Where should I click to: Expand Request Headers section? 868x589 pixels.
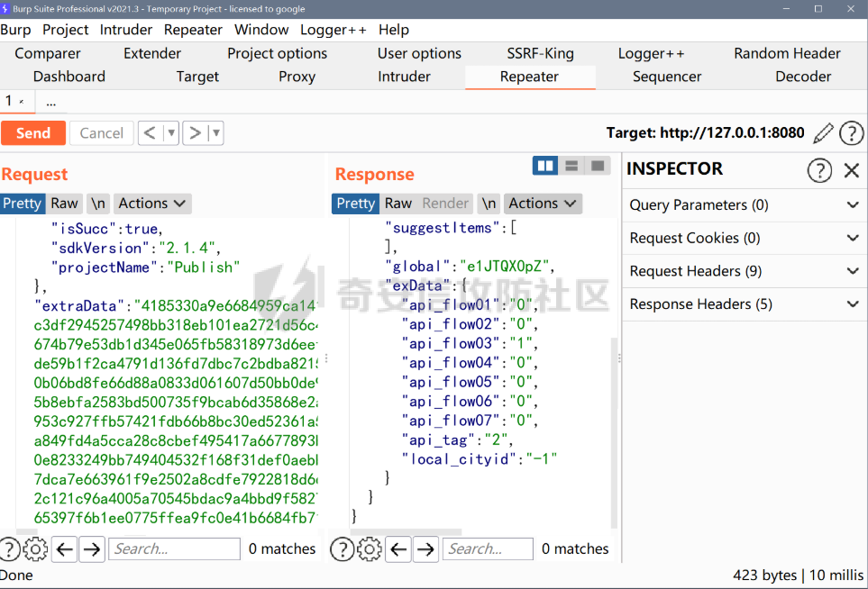click(745, 272)
